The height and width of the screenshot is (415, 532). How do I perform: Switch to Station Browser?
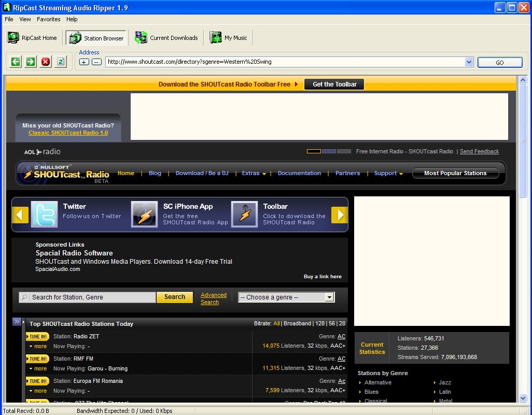coord(96,38)
